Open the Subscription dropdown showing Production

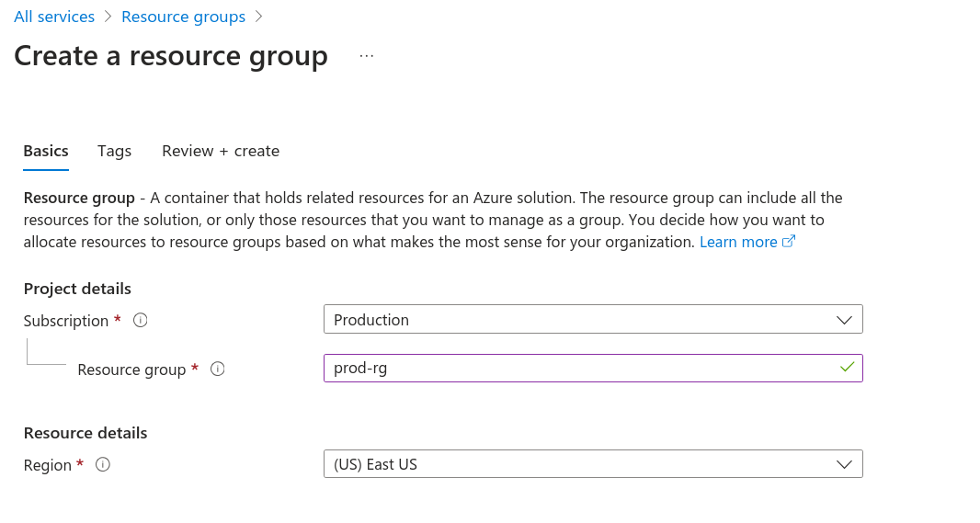[592, 320]
